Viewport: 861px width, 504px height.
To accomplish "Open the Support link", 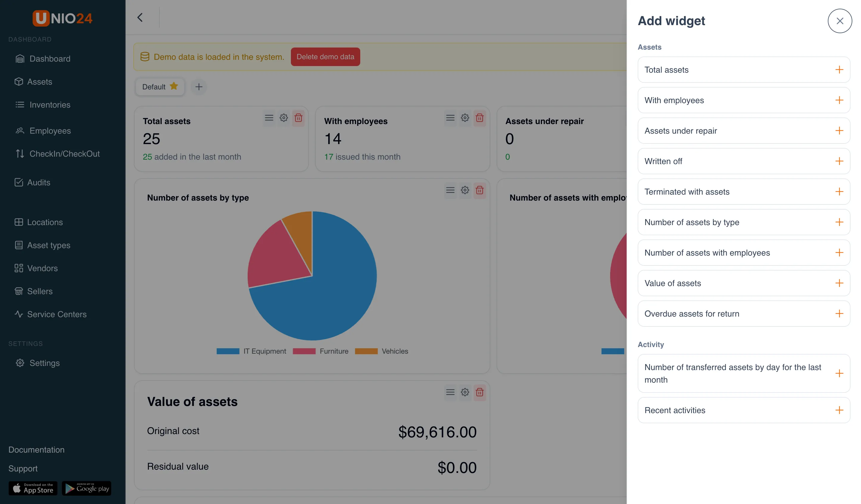I will tap(23, 468).
